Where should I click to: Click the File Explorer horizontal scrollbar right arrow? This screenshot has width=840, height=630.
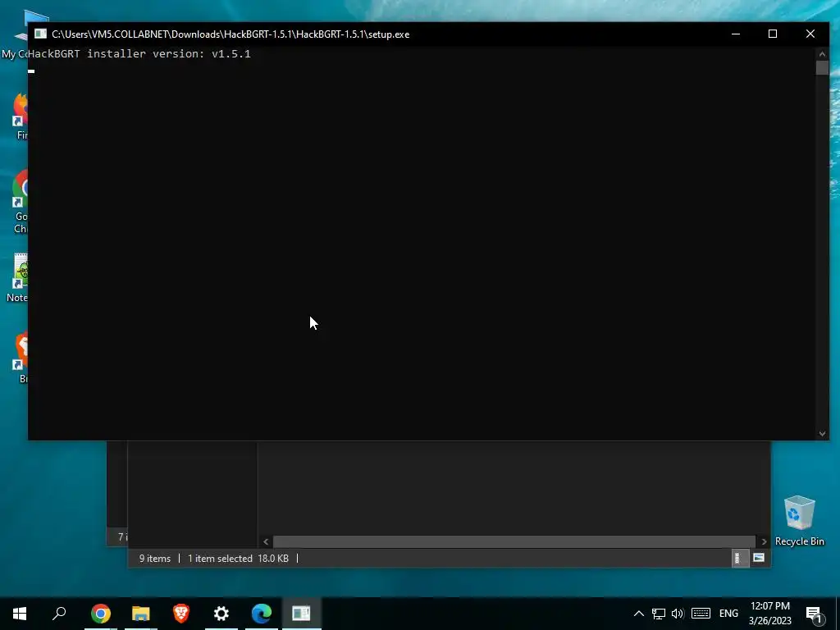tap(764, 541)
